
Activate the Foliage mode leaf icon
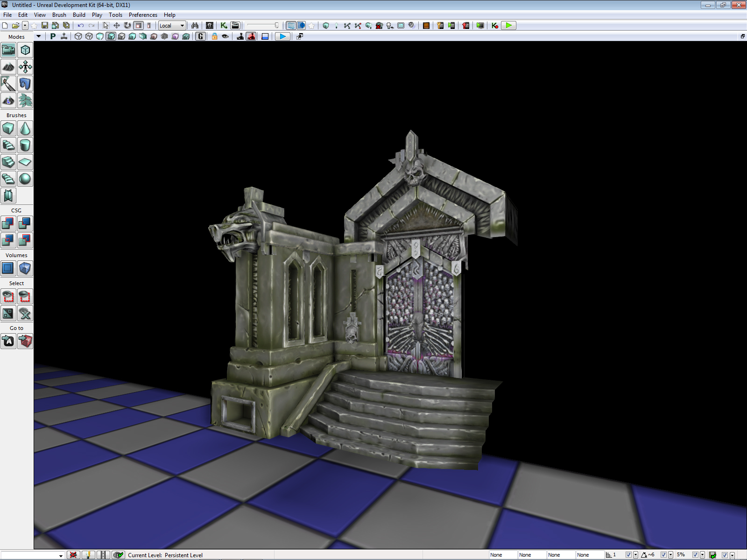click(x=25, y=100)
